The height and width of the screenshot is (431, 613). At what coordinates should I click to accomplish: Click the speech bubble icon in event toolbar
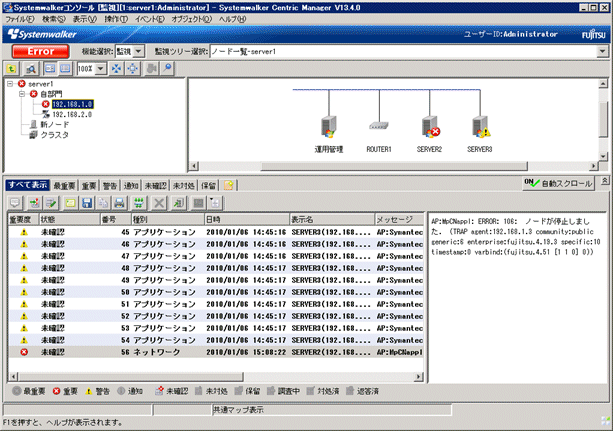click(x=15, y=203)
